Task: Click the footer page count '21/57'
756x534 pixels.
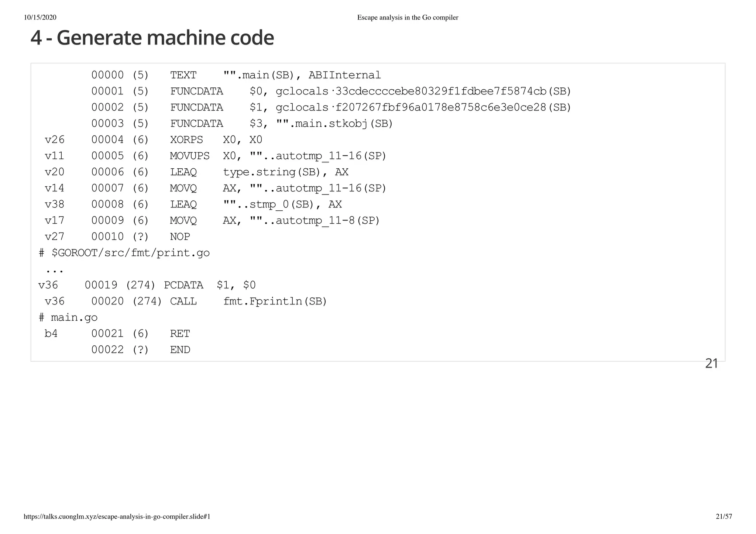Action: [x=724, y=516]
